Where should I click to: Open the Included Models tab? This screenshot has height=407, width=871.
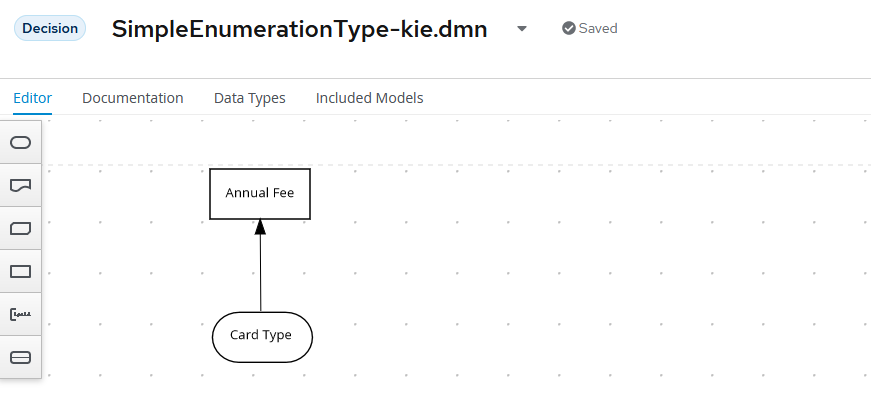click(369, 98)
